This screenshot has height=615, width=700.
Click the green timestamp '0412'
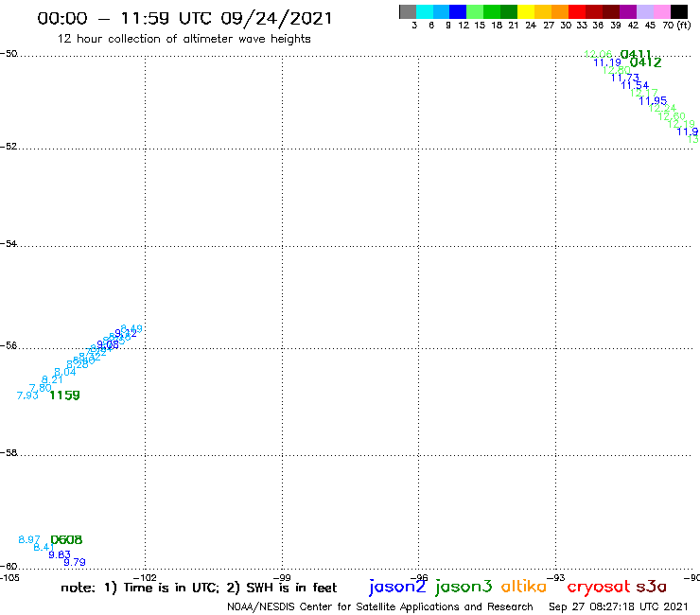[645, 62]
